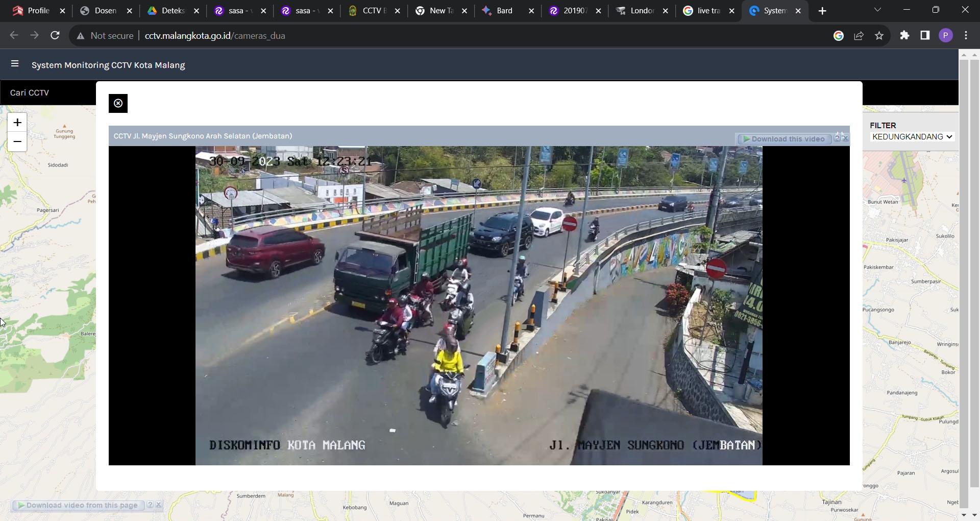Bookmark this page with star icon
Viewport: 980px width, 521px height.
879,35
